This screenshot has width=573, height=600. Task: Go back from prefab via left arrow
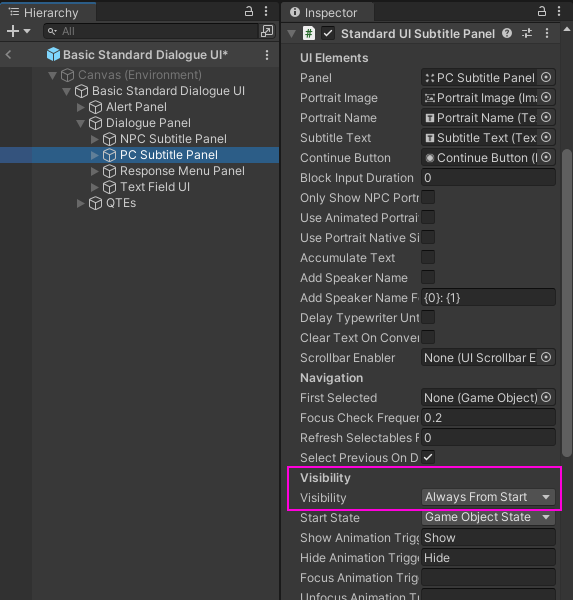point(8,55)
